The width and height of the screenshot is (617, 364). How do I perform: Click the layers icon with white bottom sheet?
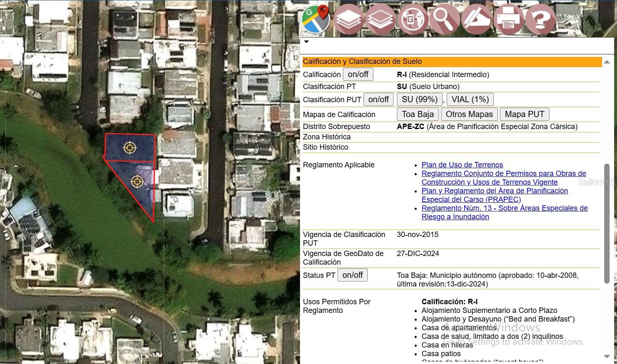pyautogui.click(x=380, y=19)
